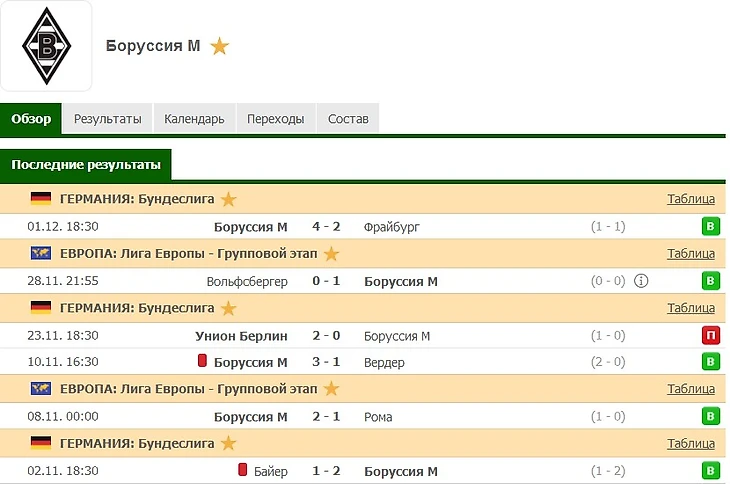The width and height of the screenshot is (730, 484).
Task: Select the Последние результаты section tab
Action: (86, 164)
